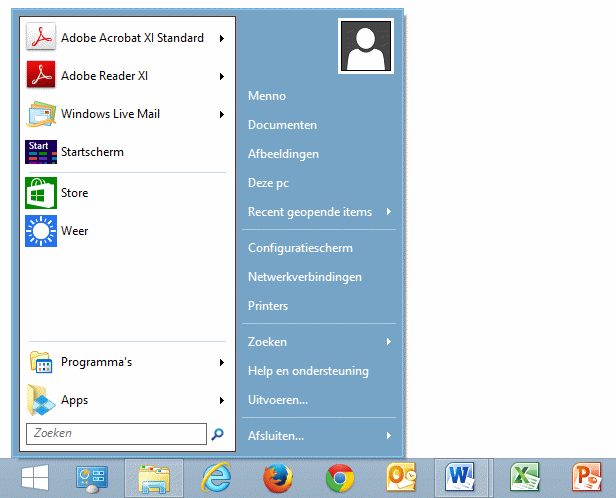Screen dimensions: 616x498
Task: Open File Explorer from the taskbar
Action: point(154,478)
